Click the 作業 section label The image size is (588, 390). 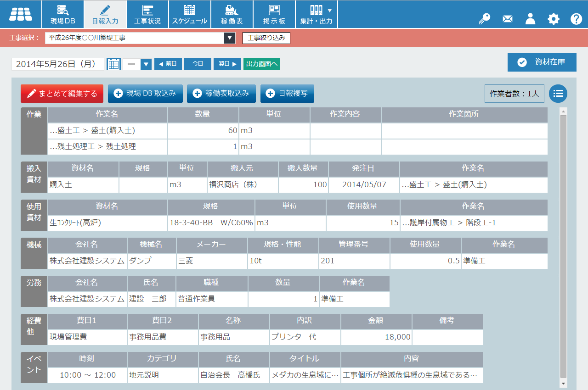[x=34, y=131]
